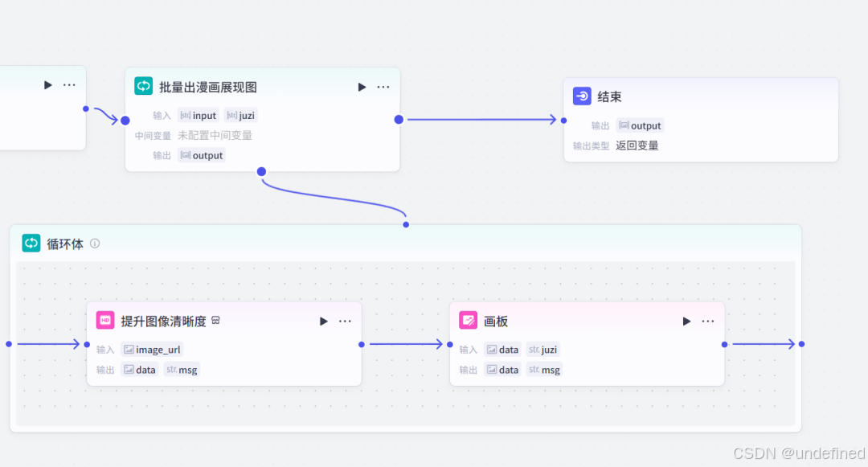Click input port of 画板 node
Viewport: 868px width, 467px height.
[x=449, y=344]
